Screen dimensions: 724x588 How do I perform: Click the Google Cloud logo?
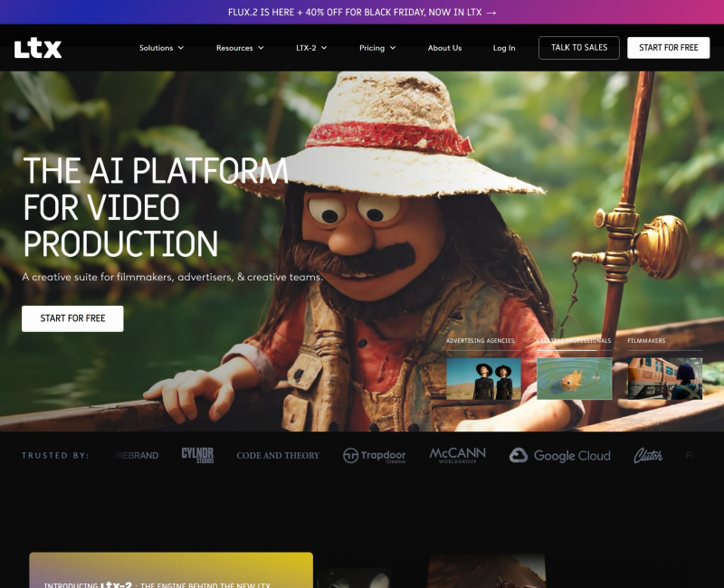coord(559,456)
